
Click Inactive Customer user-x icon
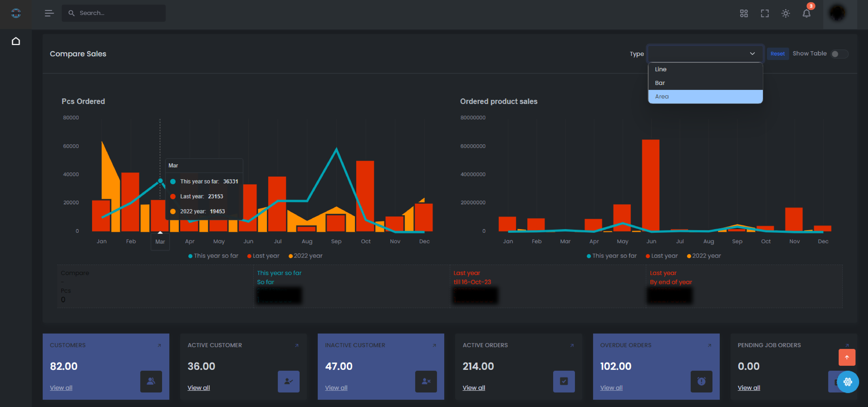pyautogui.click(x=426, y=381)
